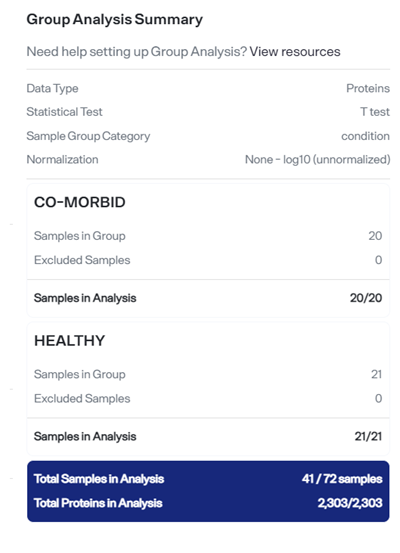400x553 pixels.
Task: Click the Proteins data type value
Action: pos(368,88)
